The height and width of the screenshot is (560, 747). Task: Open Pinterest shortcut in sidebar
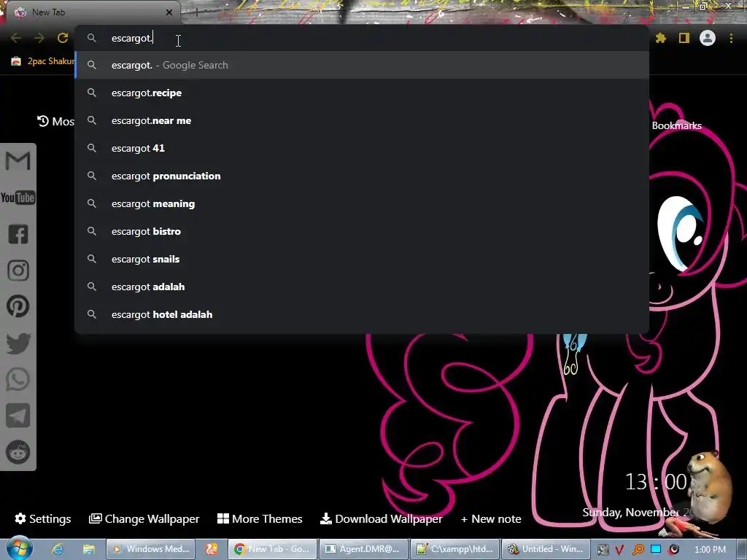tap(18, 306)
